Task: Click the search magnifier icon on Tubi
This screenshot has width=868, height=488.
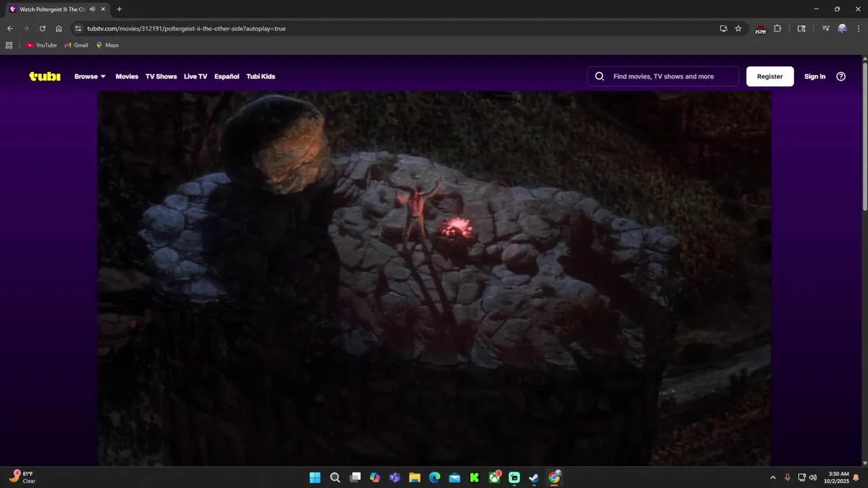Action: [x=599, y=77]
